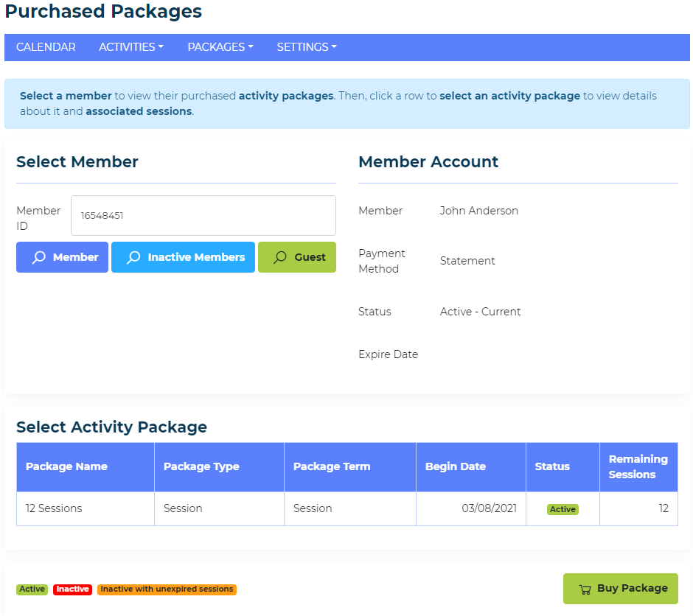This screenshot has width=693, height=616.
Task: Search using the blue Member button
Action: (63, 257)
